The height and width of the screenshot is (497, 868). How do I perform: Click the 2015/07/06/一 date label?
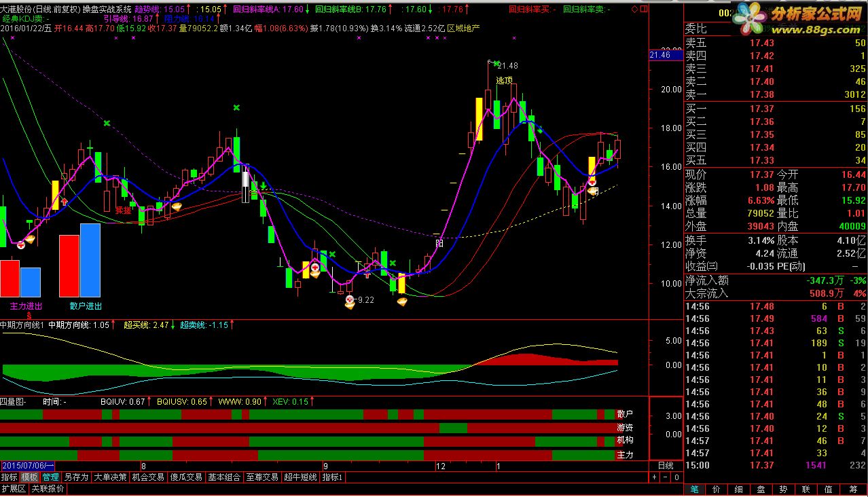27,466
